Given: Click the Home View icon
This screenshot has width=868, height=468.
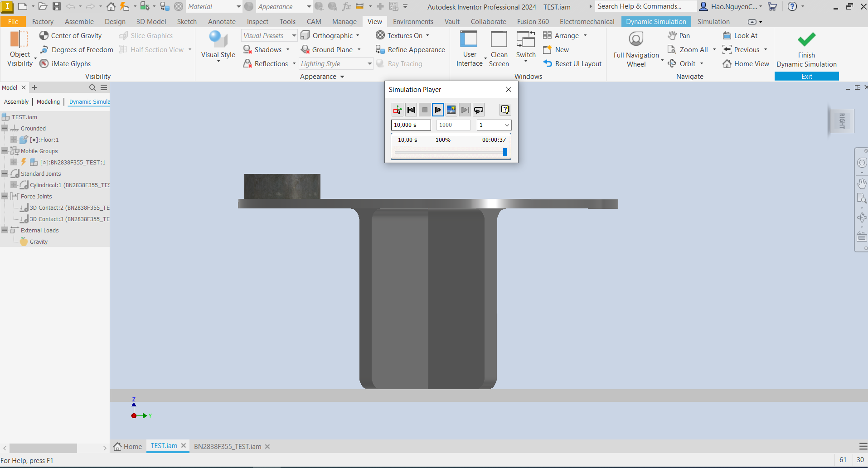Looking at the screenshot, I should click(727, 64).
